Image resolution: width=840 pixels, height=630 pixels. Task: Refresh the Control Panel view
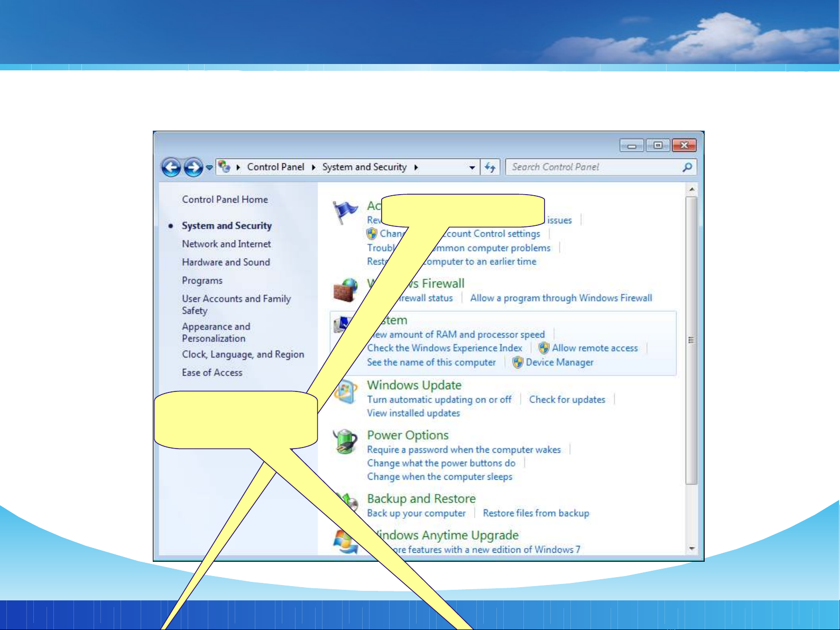490,167
